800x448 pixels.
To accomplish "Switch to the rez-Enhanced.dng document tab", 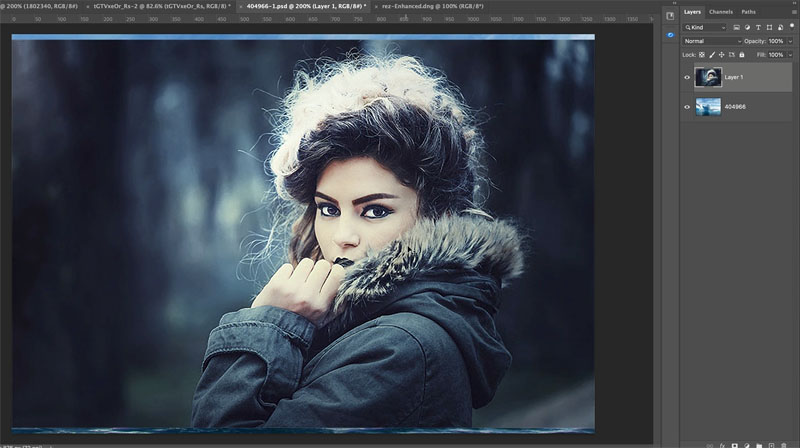I will [424, 6].
